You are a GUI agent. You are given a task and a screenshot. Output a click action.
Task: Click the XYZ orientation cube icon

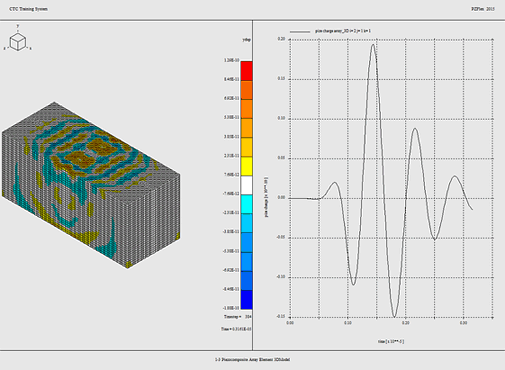tap(18, 42)
